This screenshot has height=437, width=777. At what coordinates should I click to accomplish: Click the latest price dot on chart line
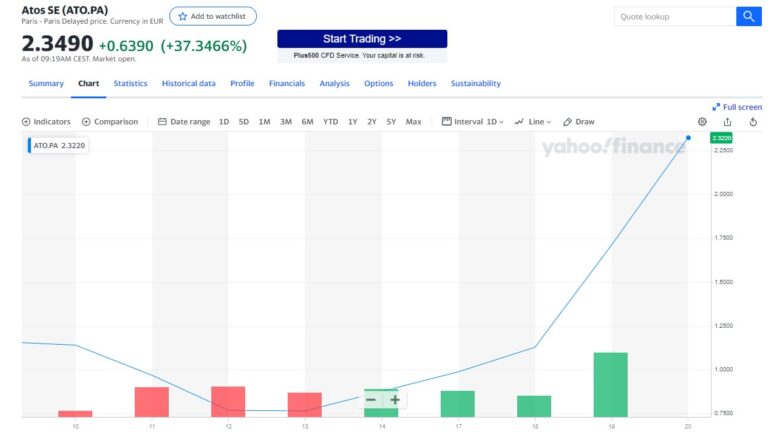click(x=688, y=138)
